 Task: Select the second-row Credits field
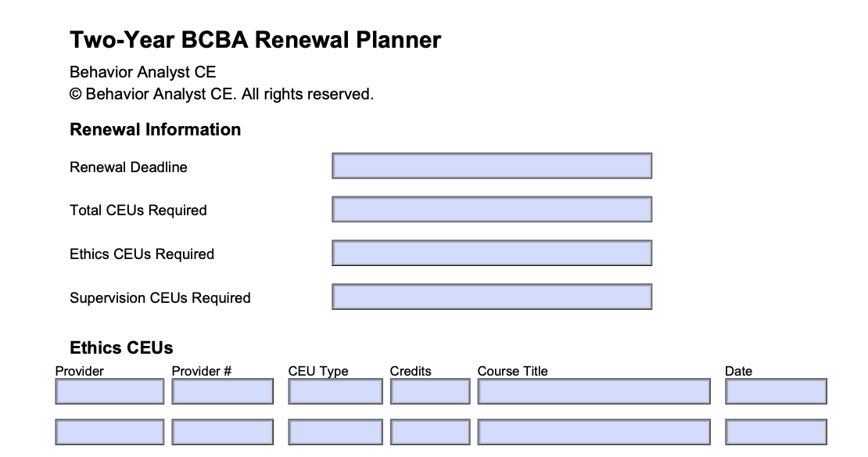click(430, 432)
